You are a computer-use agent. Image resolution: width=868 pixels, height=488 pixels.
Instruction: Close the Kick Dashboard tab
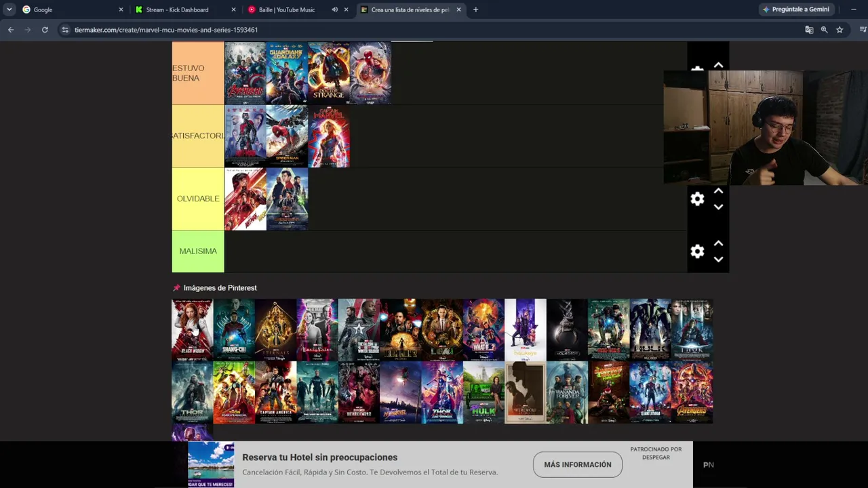pos(234,9)
